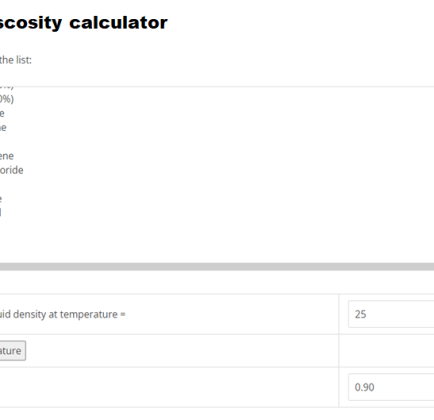Screen dimensions: 434x420
Task: Focus the field containing 0.90
Action: [391, 387]
